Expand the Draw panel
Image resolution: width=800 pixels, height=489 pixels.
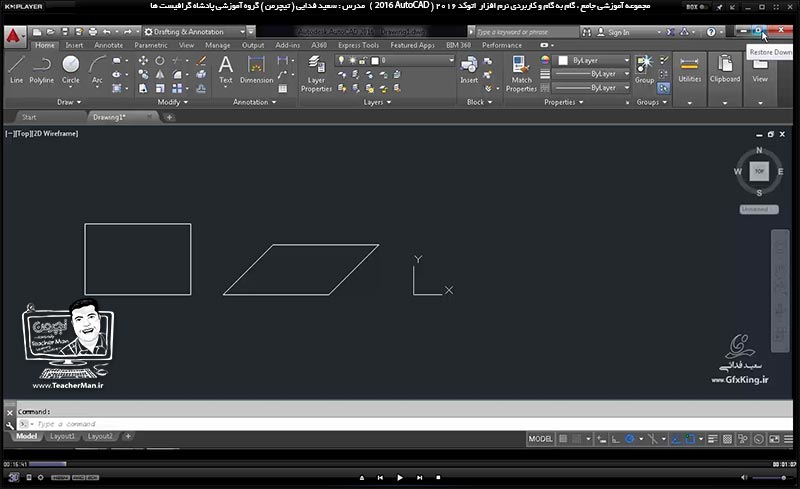69,102
